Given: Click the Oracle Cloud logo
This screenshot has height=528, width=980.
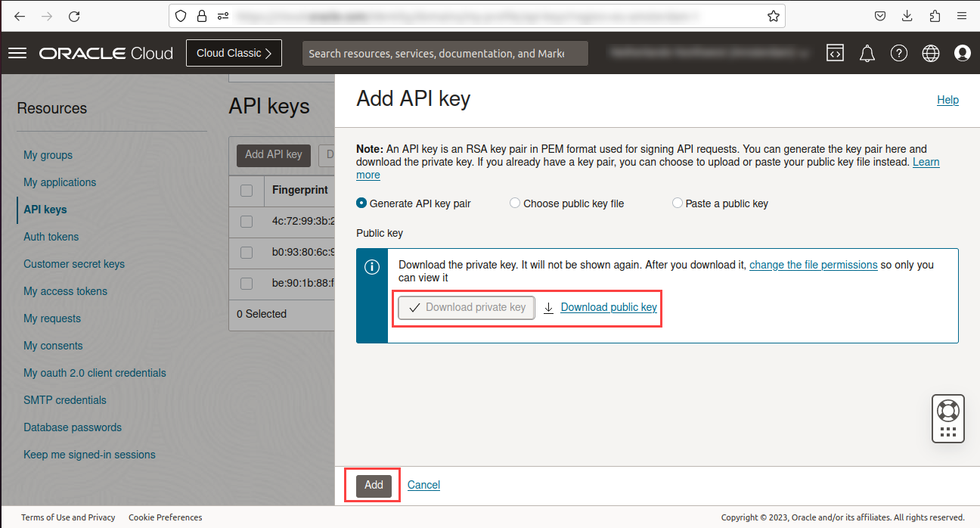Looking at the screenshot, I should pyautogui.click(x=105, y=52).
